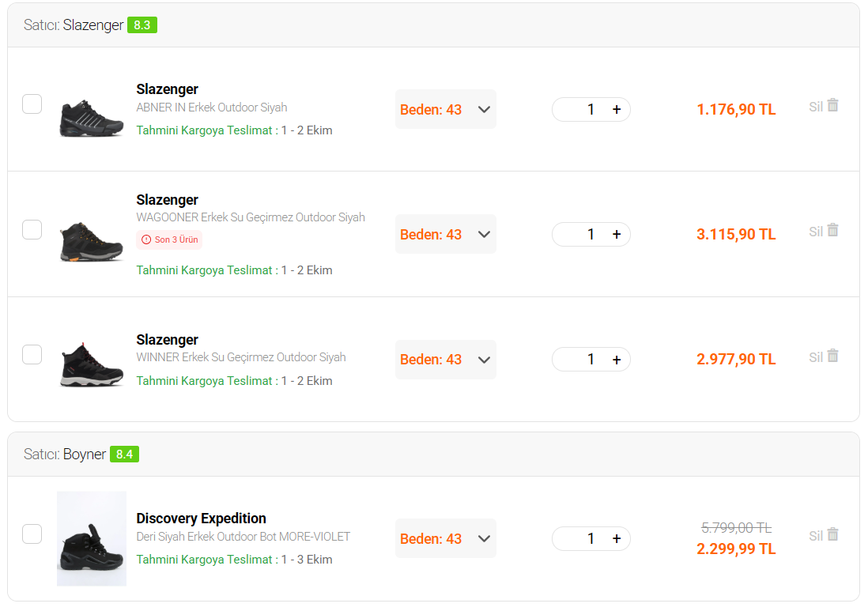Tick the Discovery Expedition boot checkbox
The height and width of the screenshot is (611, 868).
(32, 534)
